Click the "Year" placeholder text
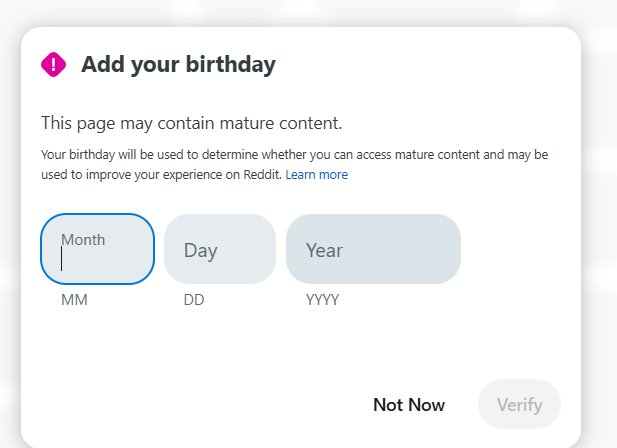Screen dimensions: 617x448 324,250
